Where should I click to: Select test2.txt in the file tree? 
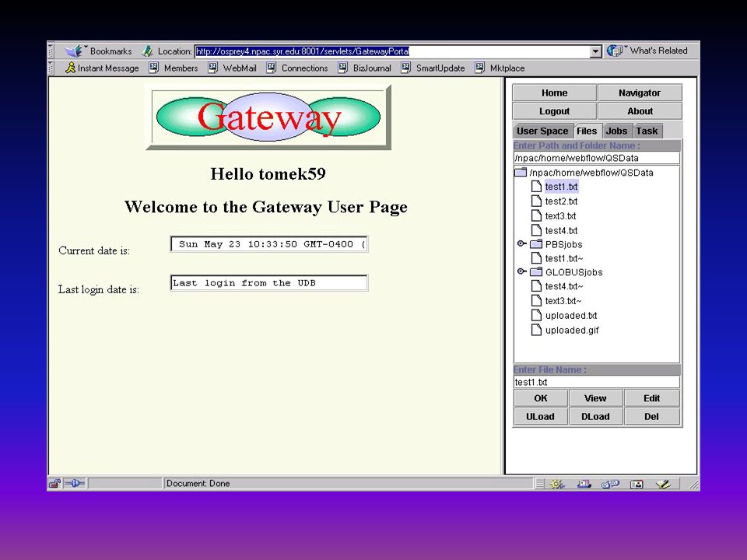click(561, 201)
